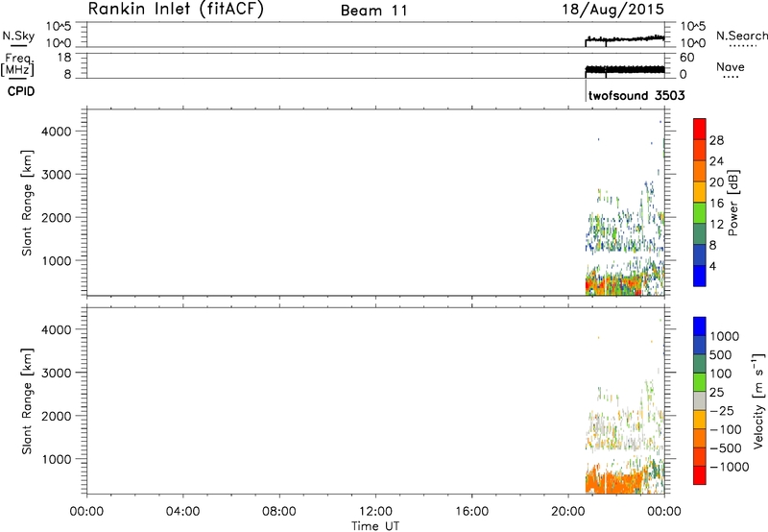Click the 'Beam 11' label
Viewport: 768px width, 532px height.
tap(374, 11)
